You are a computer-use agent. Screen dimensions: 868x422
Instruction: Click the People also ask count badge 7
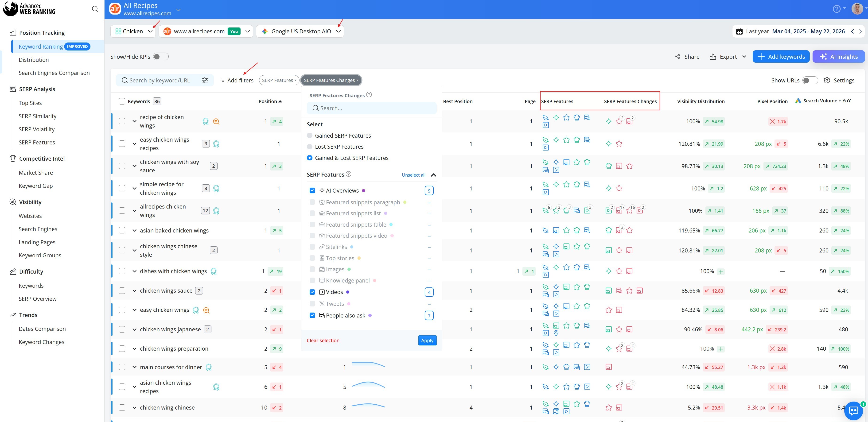429,316
